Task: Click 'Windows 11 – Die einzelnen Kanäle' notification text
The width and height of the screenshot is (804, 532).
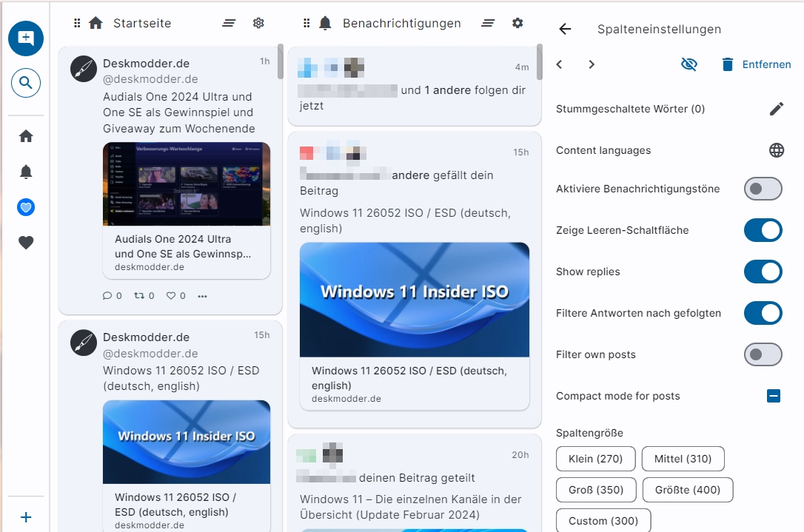Action: click(x=411, y=507)
